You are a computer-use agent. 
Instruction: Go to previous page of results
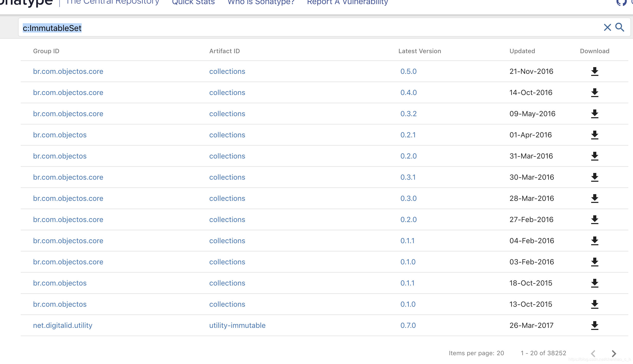coord(593,353)
